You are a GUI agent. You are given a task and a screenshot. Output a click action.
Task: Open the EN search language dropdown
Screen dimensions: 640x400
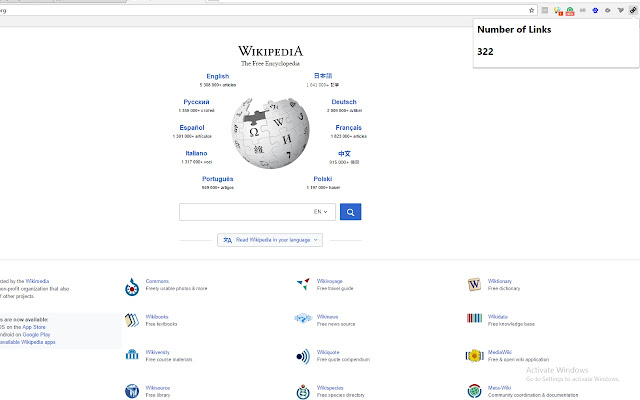pyautogui.click(x=320, y=212)
